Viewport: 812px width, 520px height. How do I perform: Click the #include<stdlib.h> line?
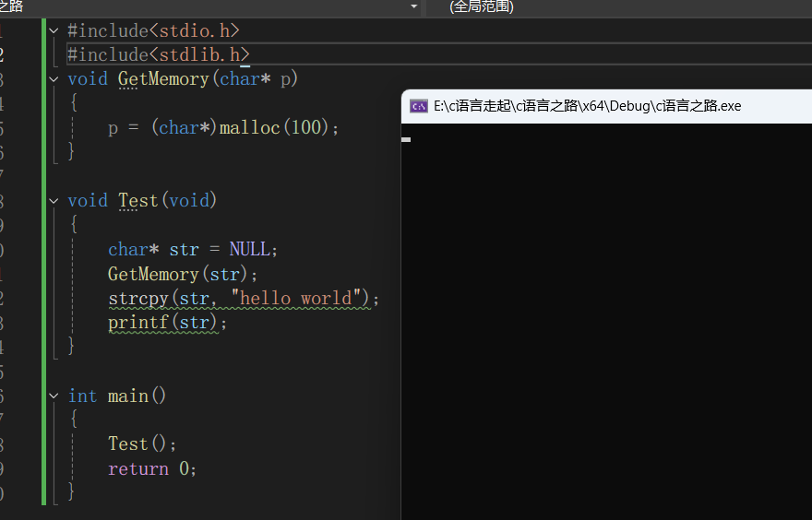159,54
